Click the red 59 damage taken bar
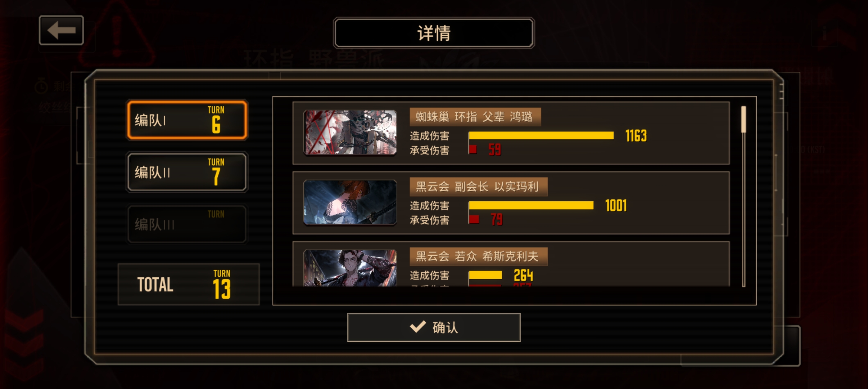The height and width of the screenshot is (389, 868). (473, 149)
